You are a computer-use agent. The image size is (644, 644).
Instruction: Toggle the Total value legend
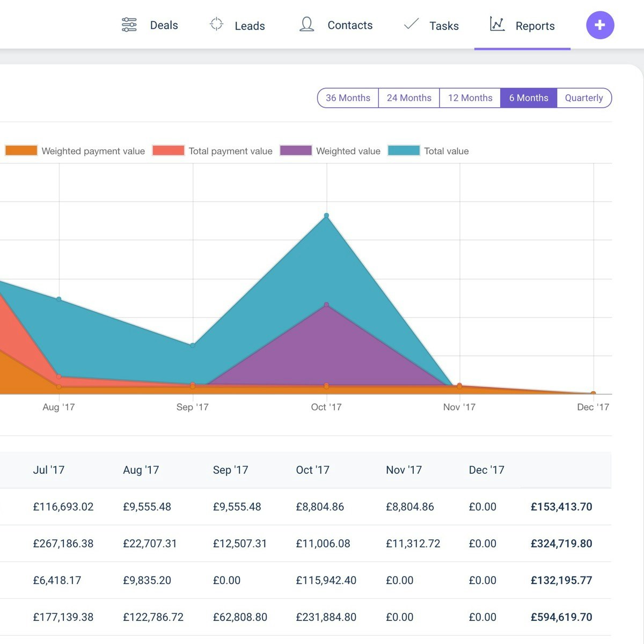click(428, 151)
